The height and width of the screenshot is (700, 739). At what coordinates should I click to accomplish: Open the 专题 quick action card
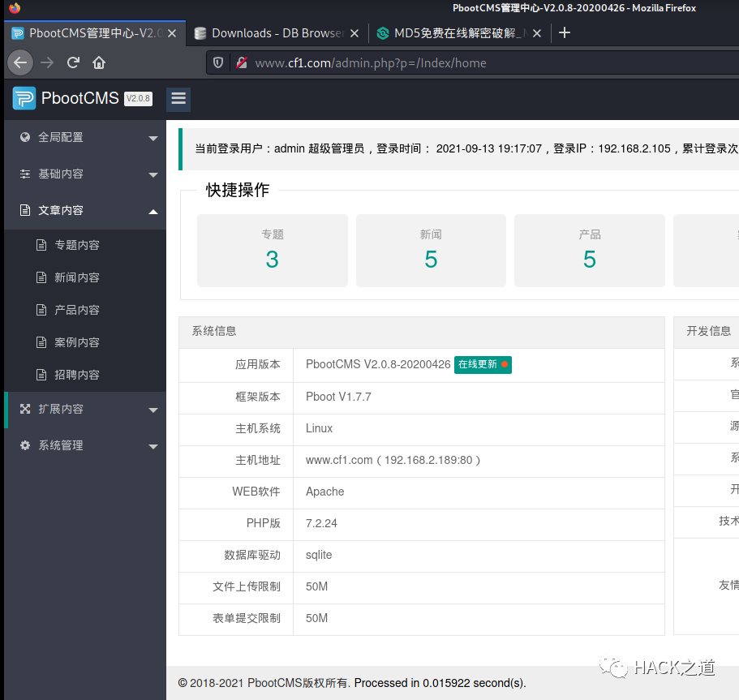coord(273,251)
